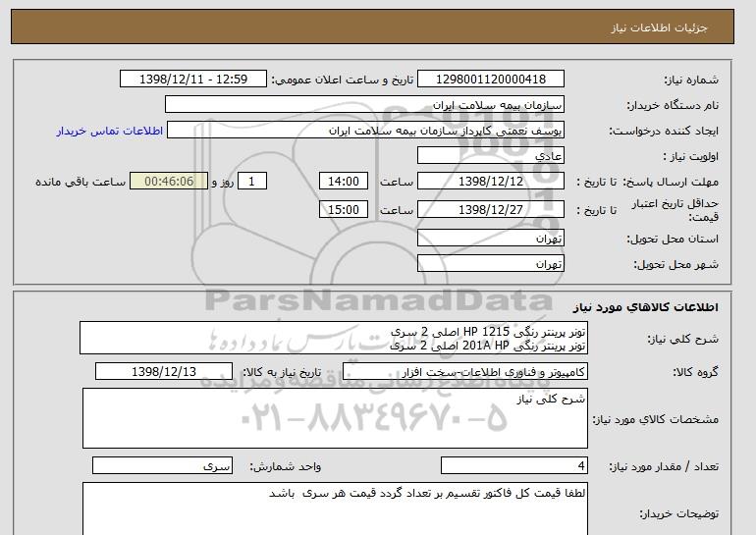Viewport: 756px width, 535px height.
Task: Click label نام دستگاه خریدار
Action: pyautogui.click(x=673, y=106)
